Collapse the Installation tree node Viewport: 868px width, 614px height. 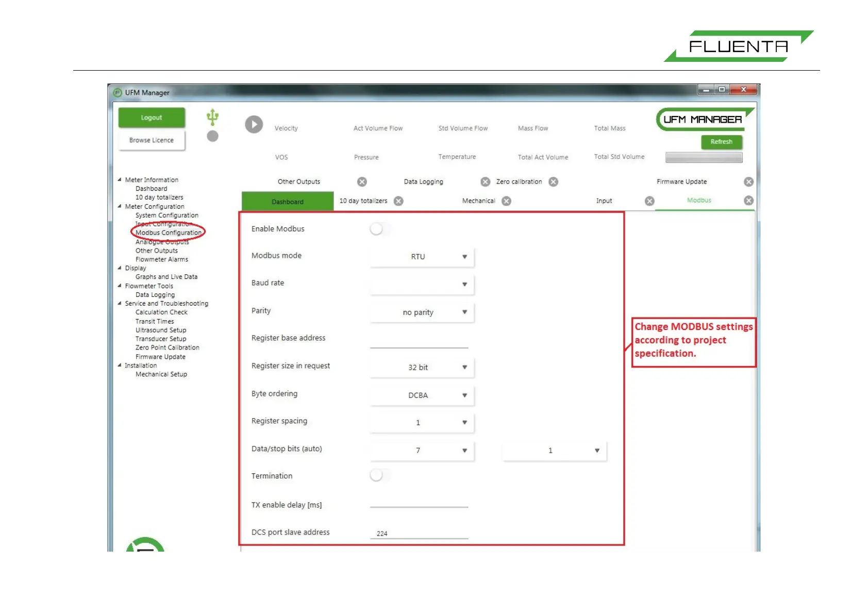coord(120,366)
